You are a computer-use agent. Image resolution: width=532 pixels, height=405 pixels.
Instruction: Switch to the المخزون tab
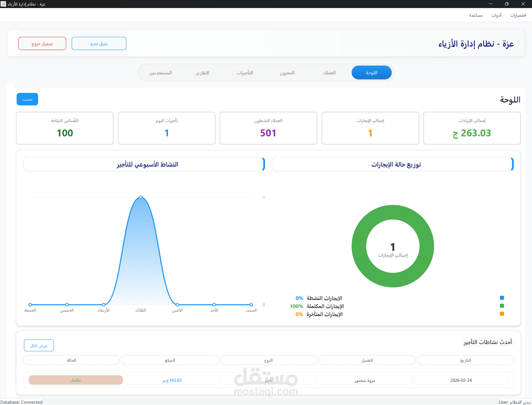point(287,73)
